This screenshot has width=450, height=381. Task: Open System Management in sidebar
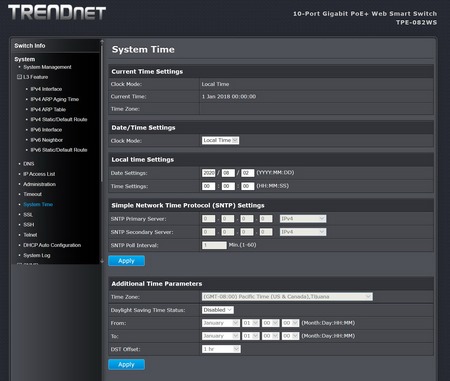click(x=47, y=67)
